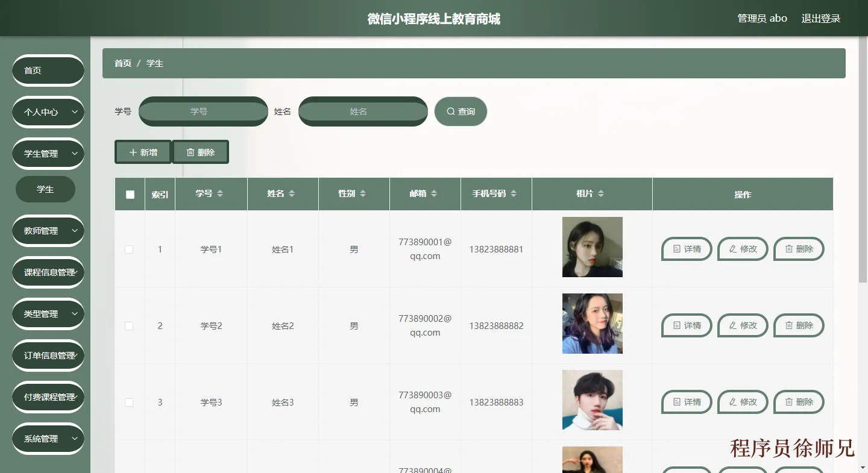Expand the 个人中心 sidebar menu
This screenshot has width=868, height=473.
pos(48,112)
